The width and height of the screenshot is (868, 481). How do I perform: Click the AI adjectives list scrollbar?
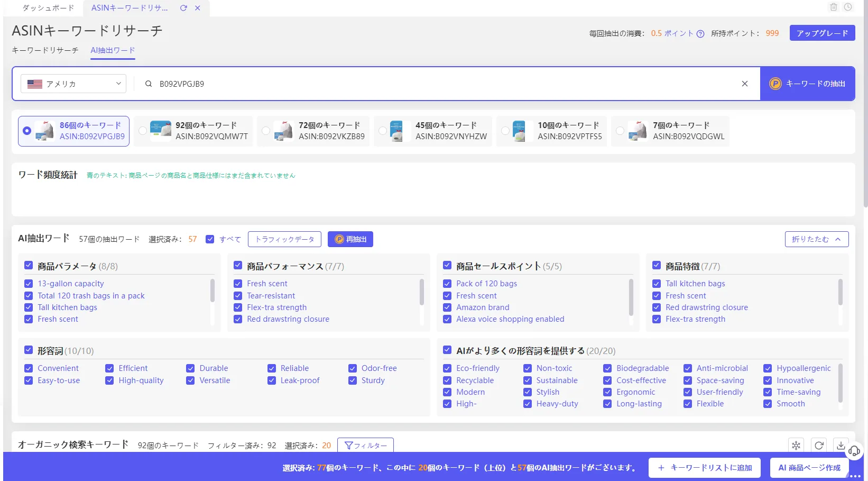click(x=841, y=383)
